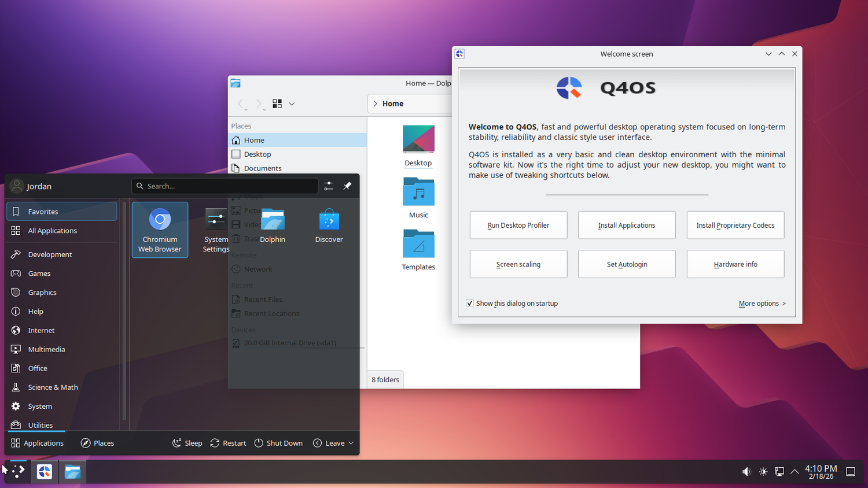The height and width of the screenshot is (488, 868).
Task: Open the System category
Action: click(x=62, y=406)
